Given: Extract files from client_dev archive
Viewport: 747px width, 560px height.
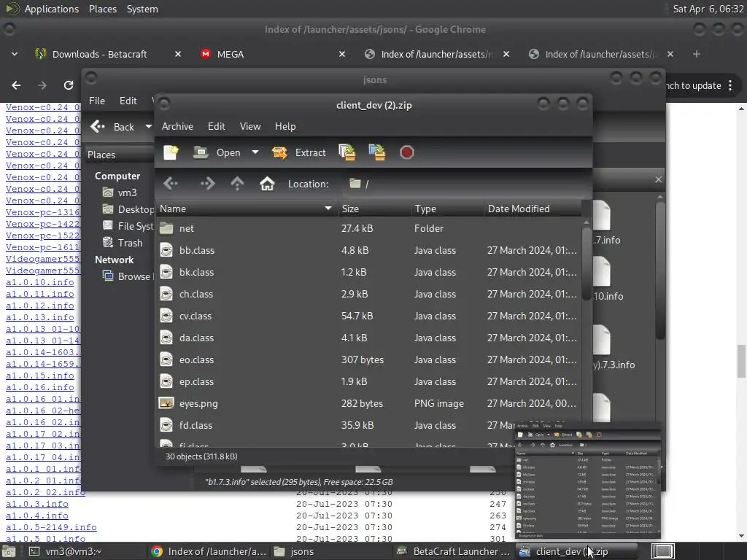Looking at the screenshot, I should point(298,152).
